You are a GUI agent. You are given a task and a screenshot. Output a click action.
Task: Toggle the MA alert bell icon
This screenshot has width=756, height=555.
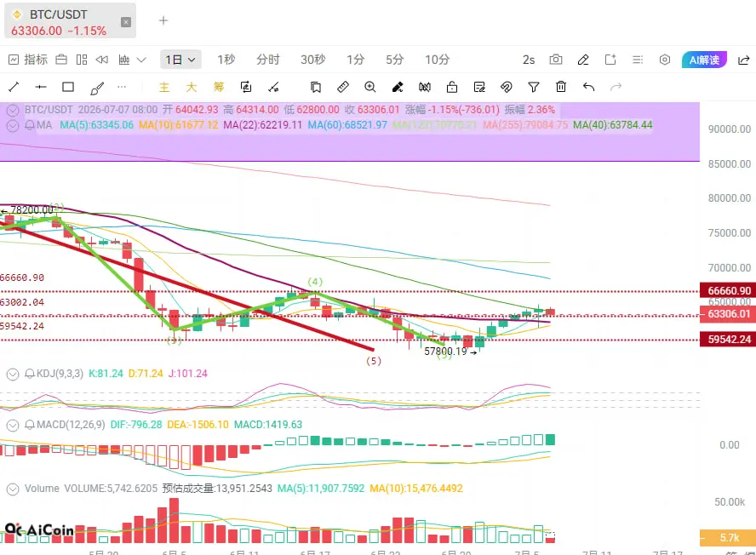point(30,125)
